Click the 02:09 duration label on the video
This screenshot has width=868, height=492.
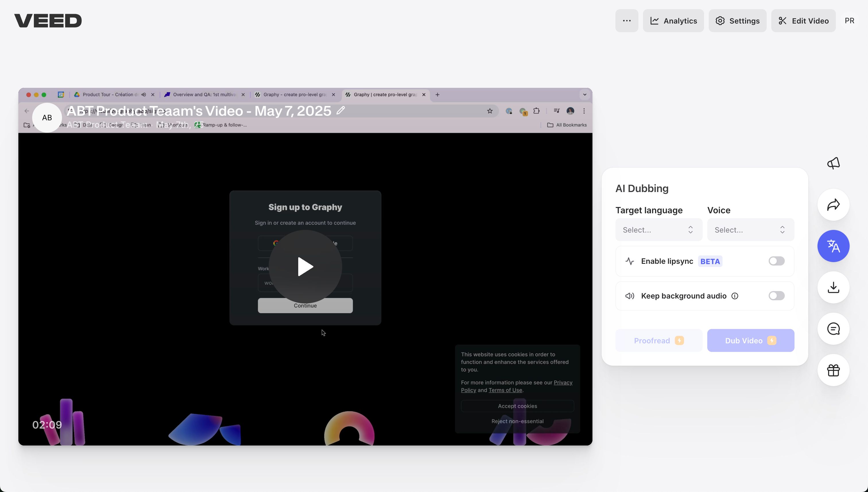[47, 425]
